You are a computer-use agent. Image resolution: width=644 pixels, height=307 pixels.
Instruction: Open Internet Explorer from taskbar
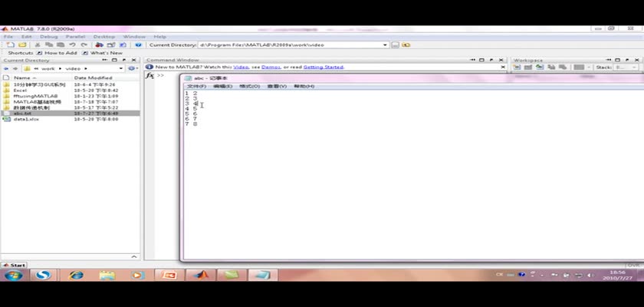coord(77,275)
